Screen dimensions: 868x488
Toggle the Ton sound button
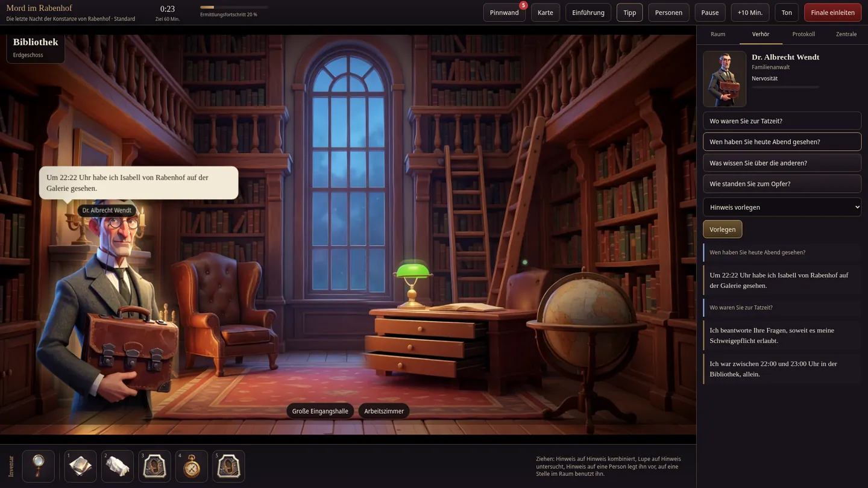pyautogui.click(x=787, y=13)
